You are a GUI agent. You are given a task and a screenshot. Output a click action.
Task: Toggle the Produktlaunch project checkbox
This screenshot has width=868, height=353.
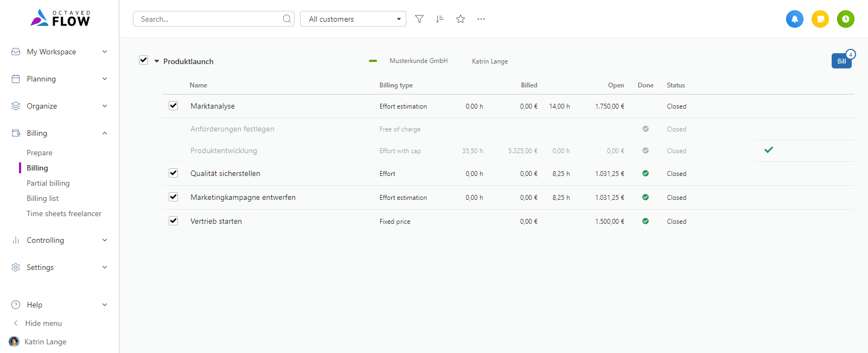click(144, 60)
